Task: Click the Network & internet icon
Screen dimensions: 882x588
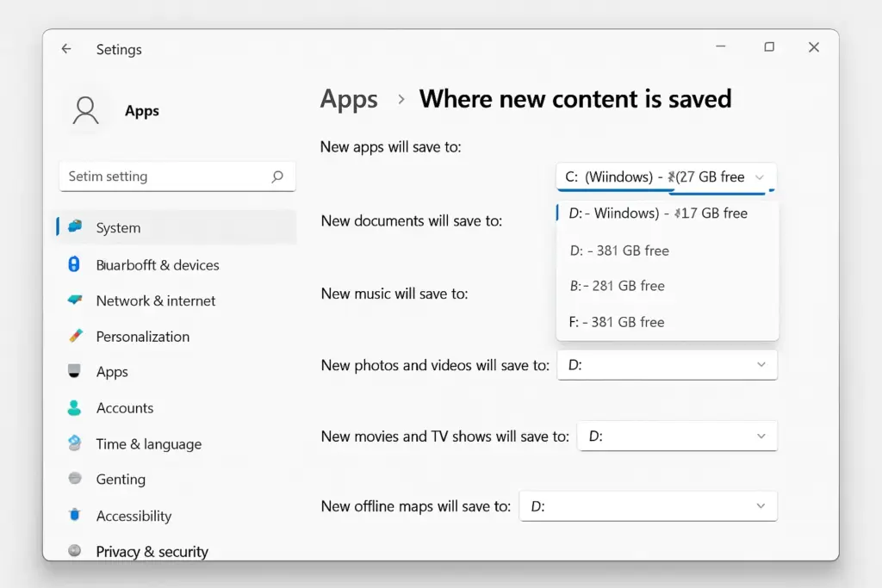Action: 74,300
